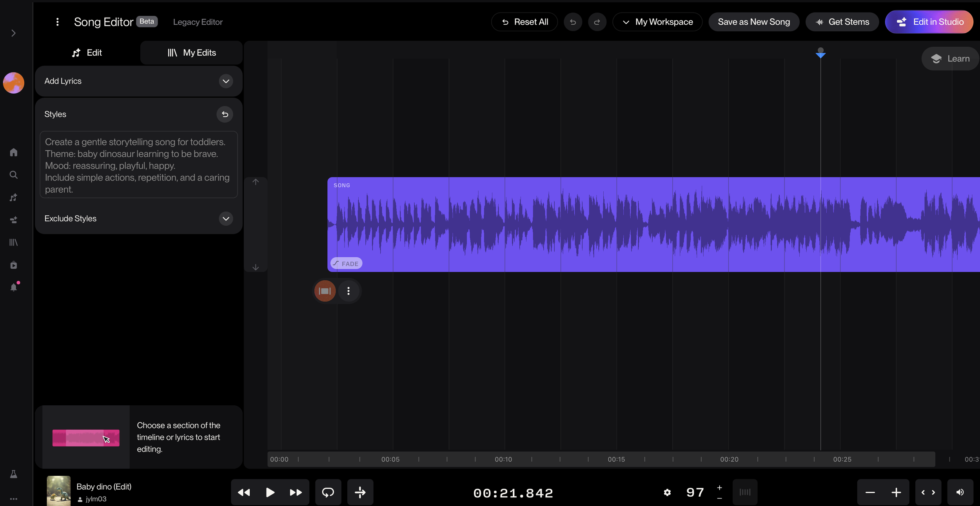
Task: Click Save as New Song button
Action: tap(753, 22)
